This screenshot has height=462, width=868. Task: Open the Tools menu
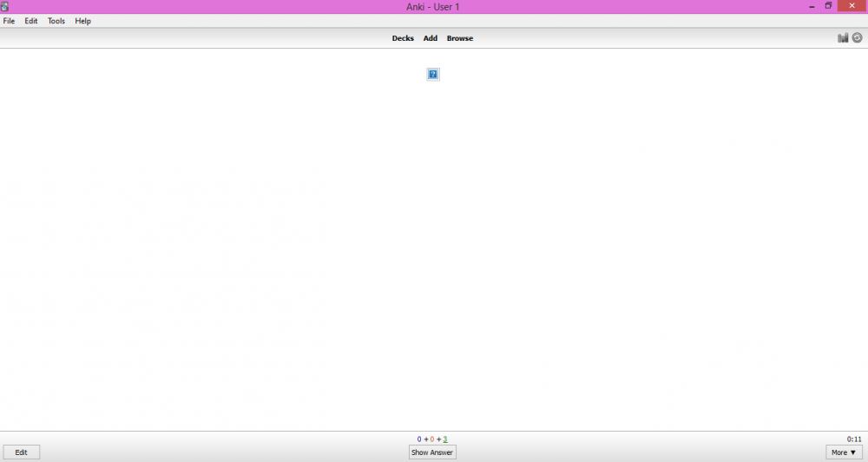[56, 21]
